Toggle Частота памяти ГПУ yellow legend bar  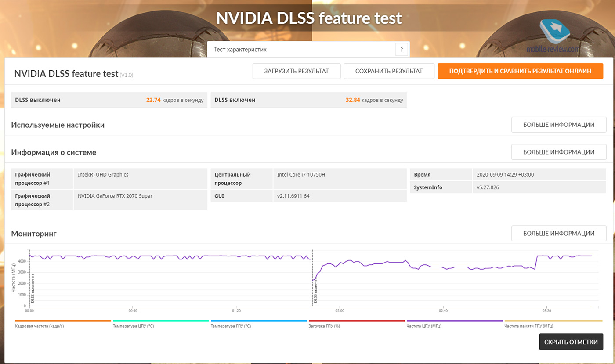coord(553,321)
